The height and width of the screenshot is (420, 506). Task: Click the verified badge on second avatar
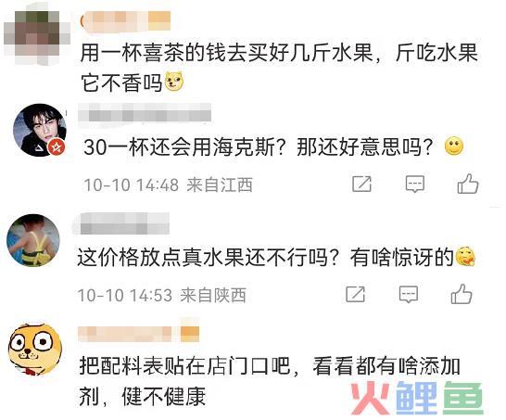pos(57,147)
